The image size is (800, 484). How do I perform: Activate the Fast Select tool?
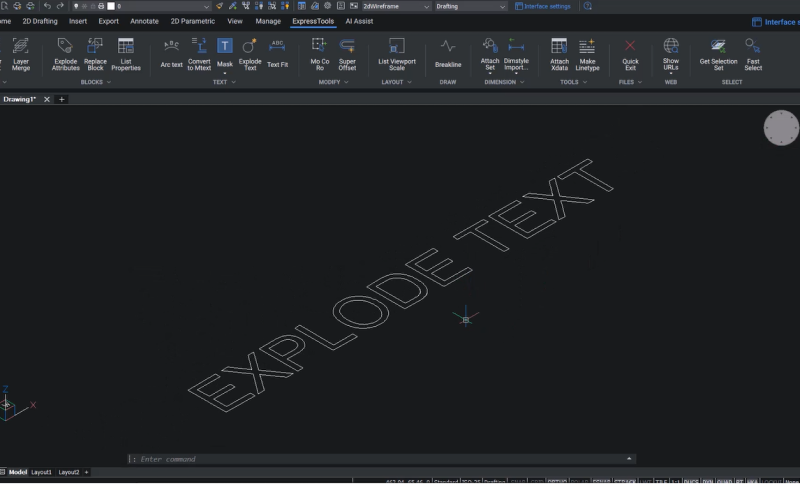(753, 54)
